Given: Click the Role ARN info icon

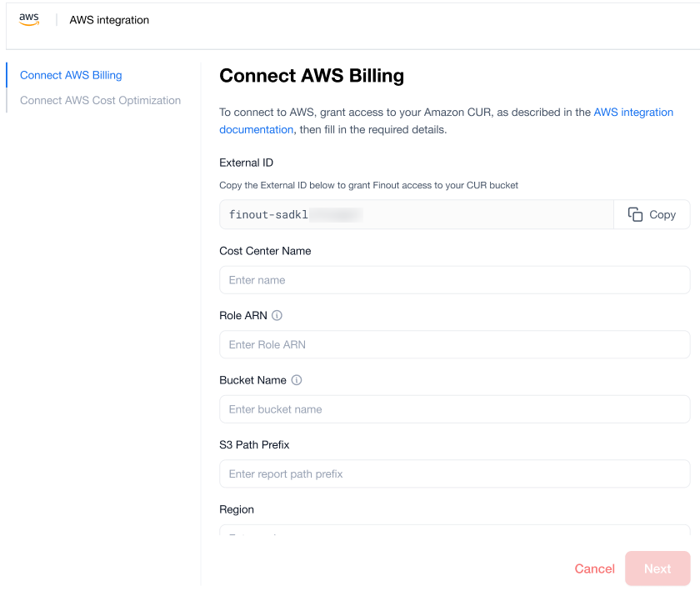Looking at the screenshot, I should point(277,316).
